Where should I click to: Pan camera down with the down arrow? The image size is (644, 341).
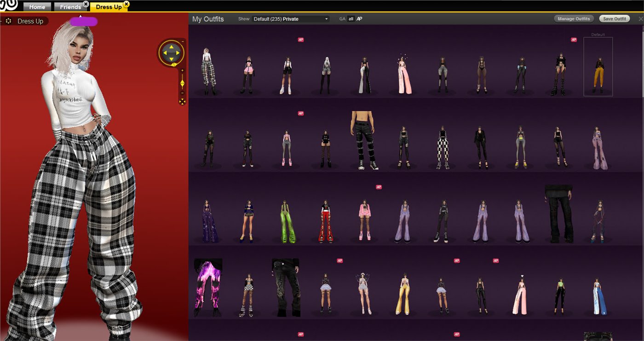coord(172,59)
